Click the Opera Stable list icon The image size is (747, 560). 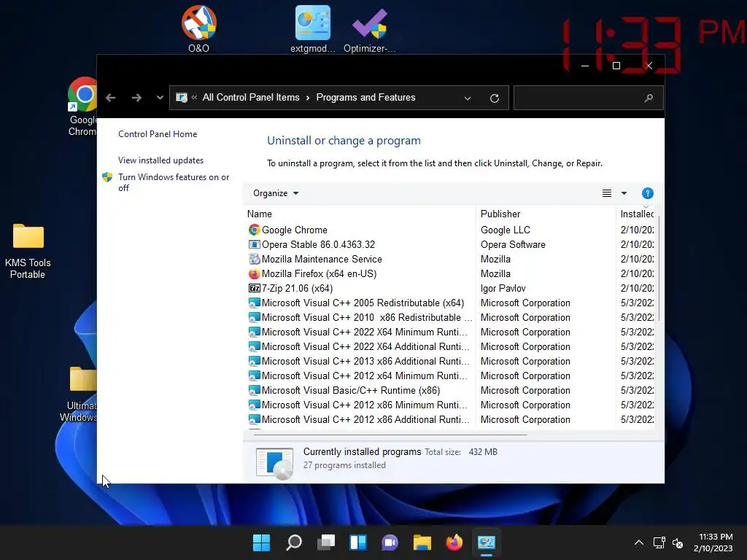[254, 244]
